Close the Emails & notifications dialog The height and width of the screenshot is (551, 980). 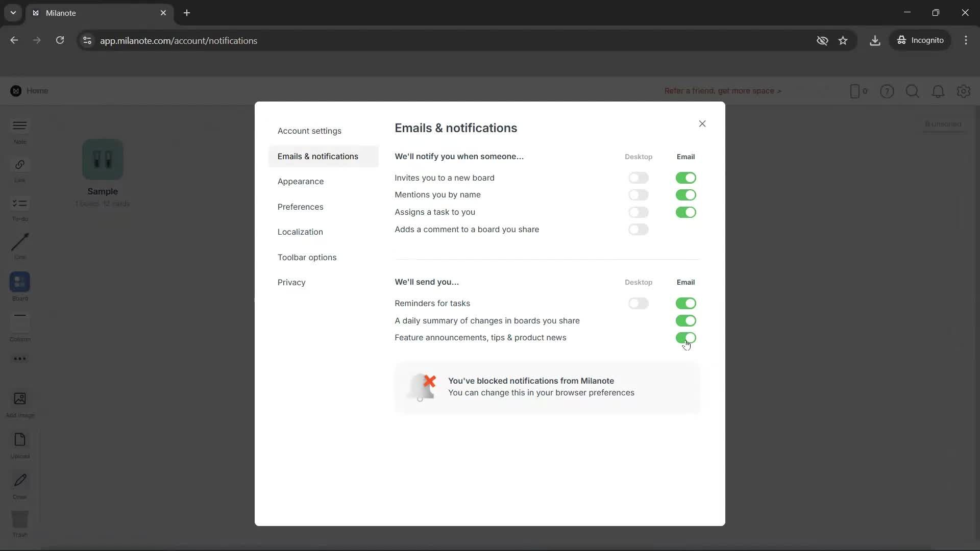coord(702,123)
